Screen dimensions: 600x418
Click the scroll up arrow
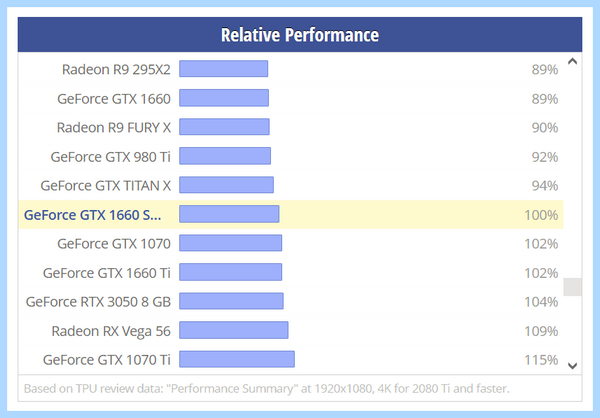pos(572,61)
